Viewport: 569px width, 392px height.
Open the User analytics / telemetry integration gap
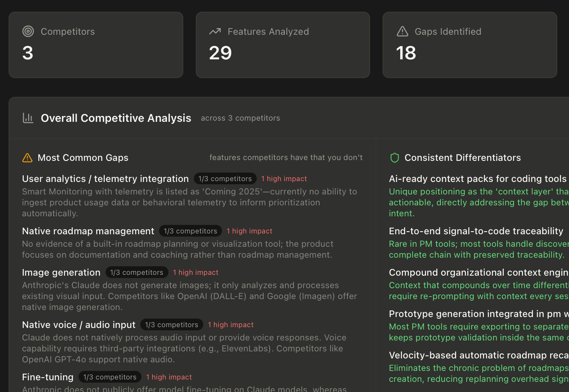point(105,178)
